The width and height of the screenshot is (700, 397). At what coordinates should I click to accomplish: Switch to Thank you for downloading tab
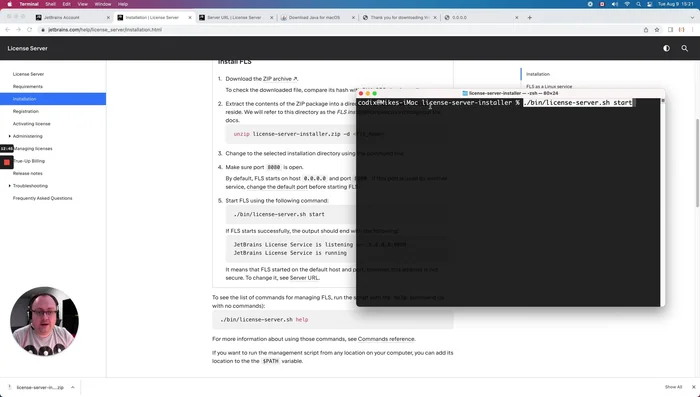(x=400, y=17)
